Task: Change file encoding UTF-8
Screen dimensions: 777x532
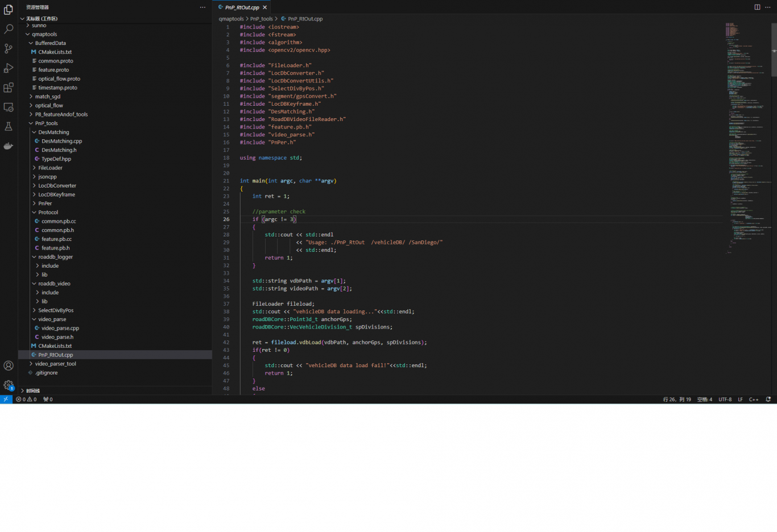Action: 725,400
